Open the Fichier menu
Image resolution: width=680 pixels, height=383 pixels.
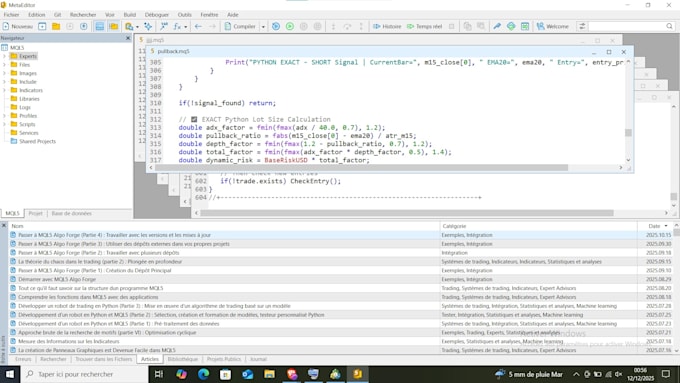(x=11, y=15)
